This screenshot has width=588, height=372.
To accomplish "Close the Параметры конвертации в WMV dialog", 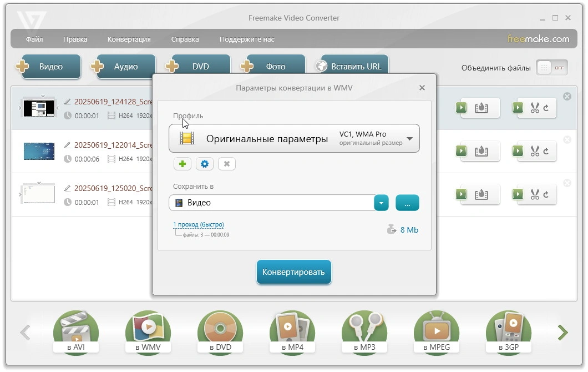I will [422, 88].
